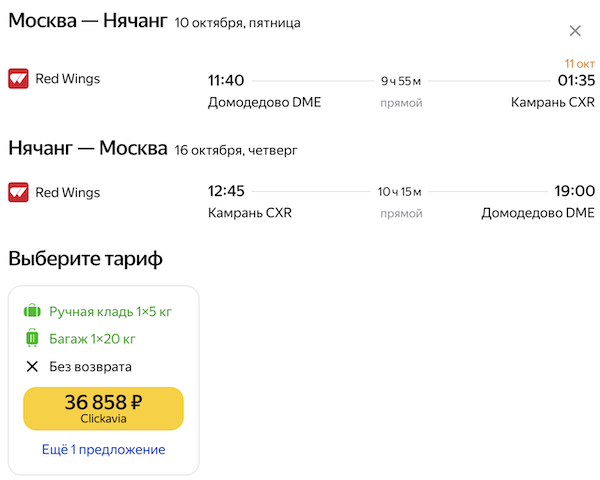The height and width of the screenshot is (480, 600).
Task: Click the "Москва — Нячанг" route heading
Action: pos(87,22)
